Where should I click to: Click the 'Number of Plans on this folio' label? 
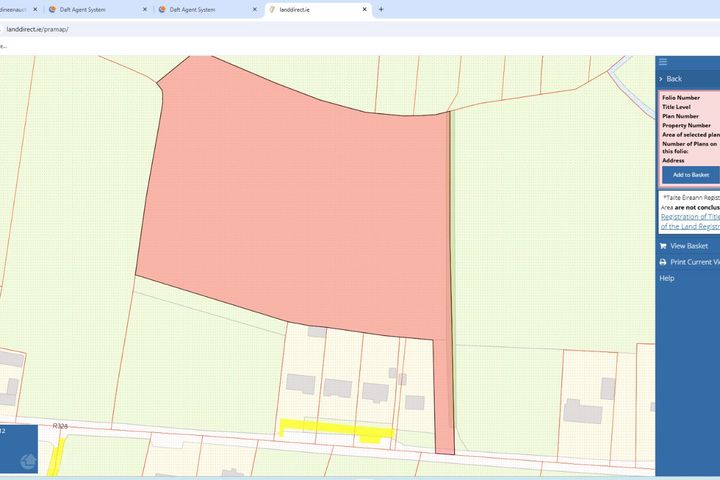coord(689,147)
